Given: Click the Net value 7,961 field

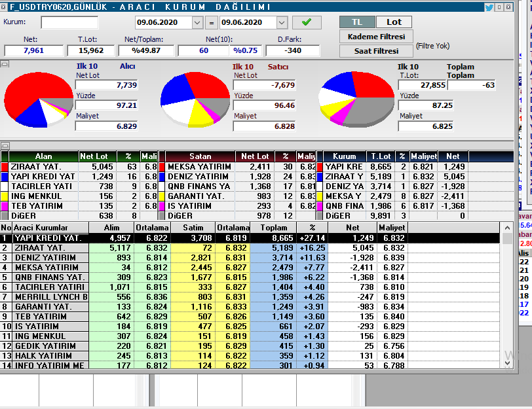Looking at the screenshot, I should click(x=33, y=51).
